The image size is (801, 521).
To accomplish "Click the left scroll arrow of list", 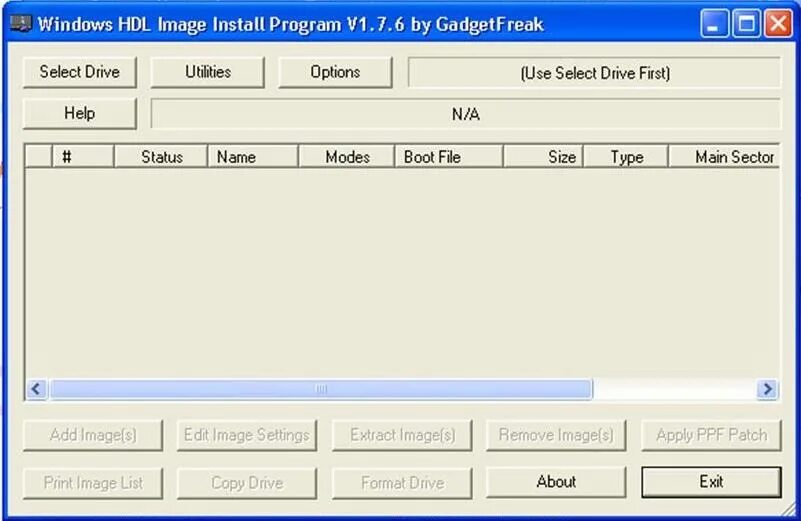I will click(36, 389).
